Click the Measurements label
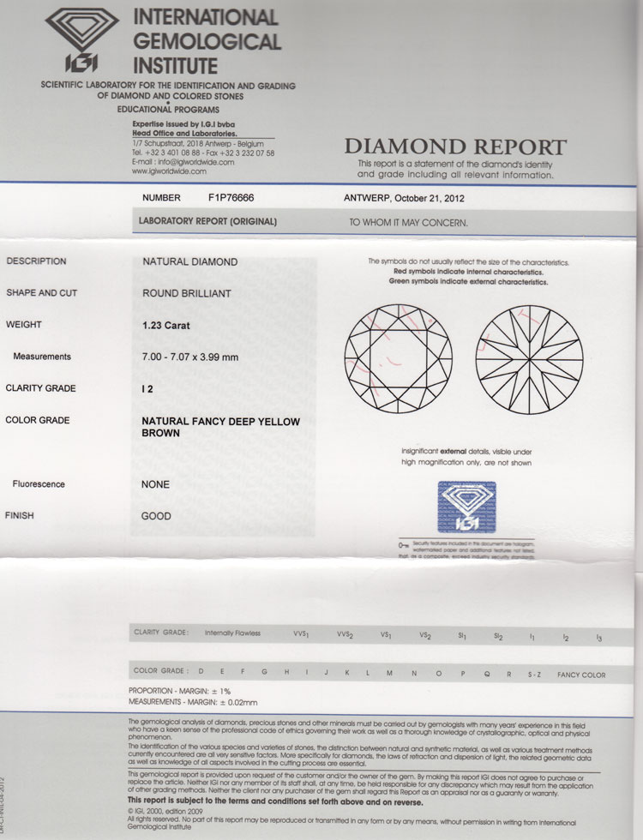This screenshot has width=643, height=840. click(42, 357)
